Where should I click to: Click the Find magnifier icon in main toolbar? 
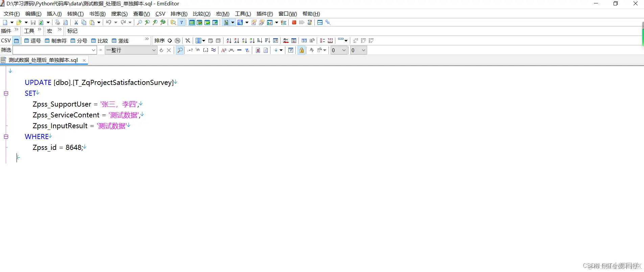[139, 22]
